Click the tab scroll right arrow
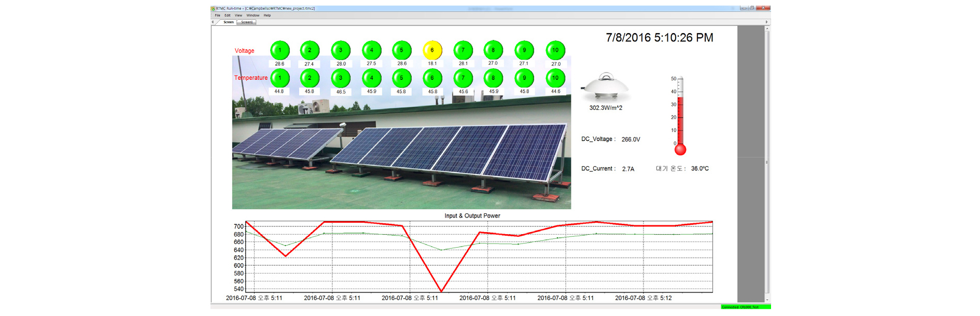This screenshot has height=316, width=980. (766, 22)
